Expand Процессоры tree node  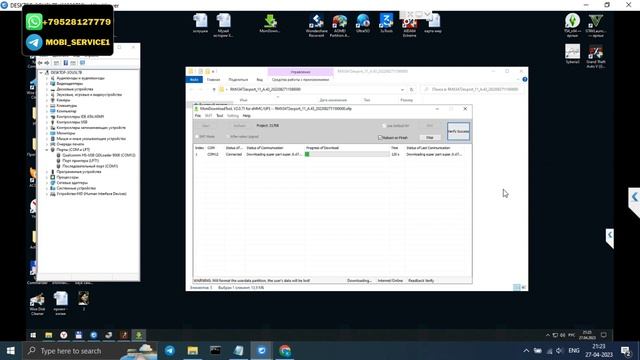coord(47,178)
